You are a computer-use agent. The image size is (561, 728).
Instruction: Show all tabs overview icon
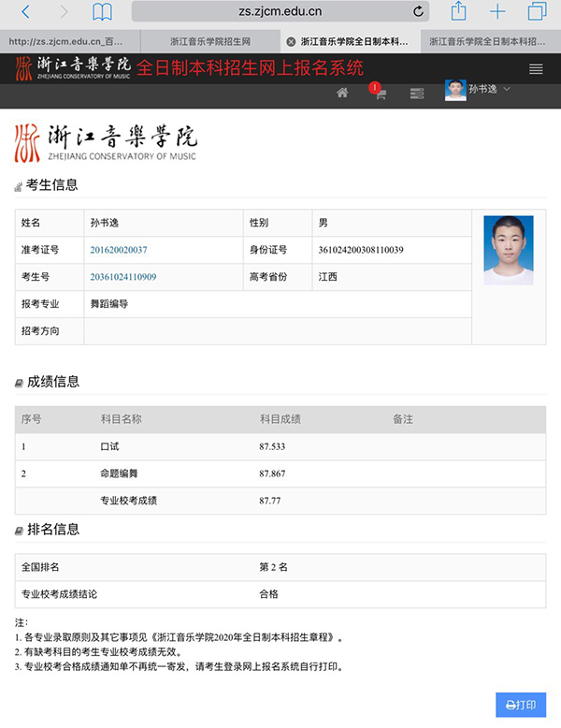(537, 11)
